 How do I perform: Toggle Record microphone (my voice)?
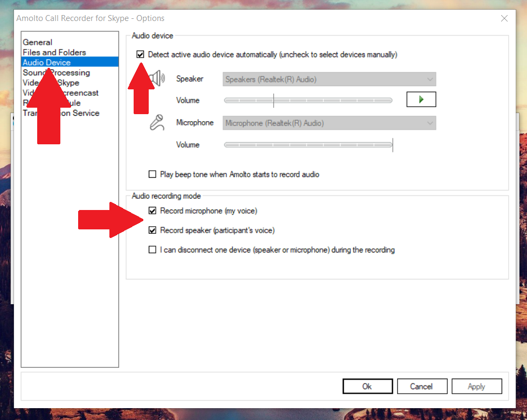point(152,211)
